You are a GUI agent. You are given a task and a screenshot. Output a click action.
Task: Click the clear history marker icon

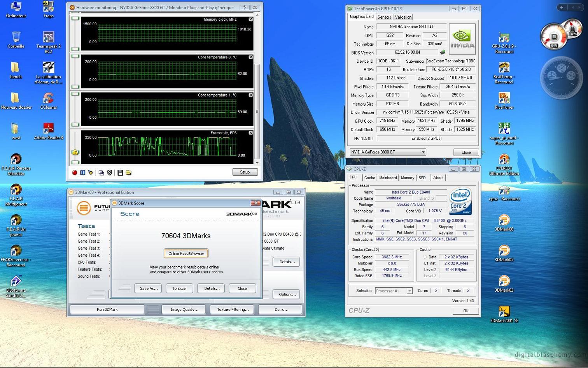click(x=91, y=173)
